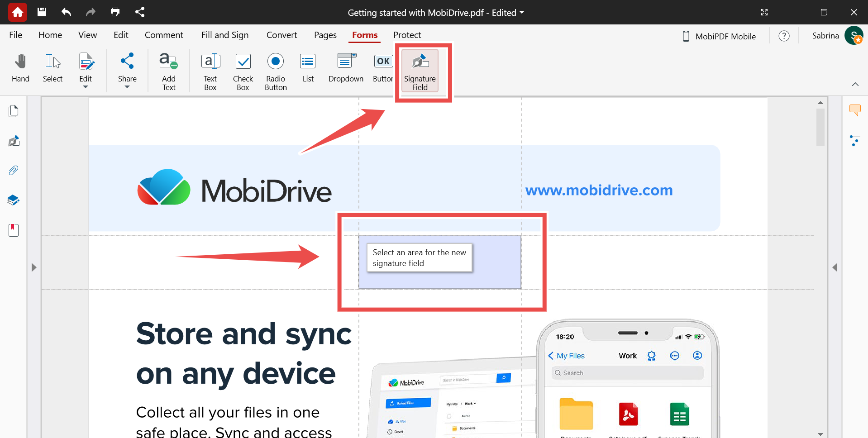868x438 pixels.
Task: Expand the left sidebar panel arrow
Action: pos(34,267)
